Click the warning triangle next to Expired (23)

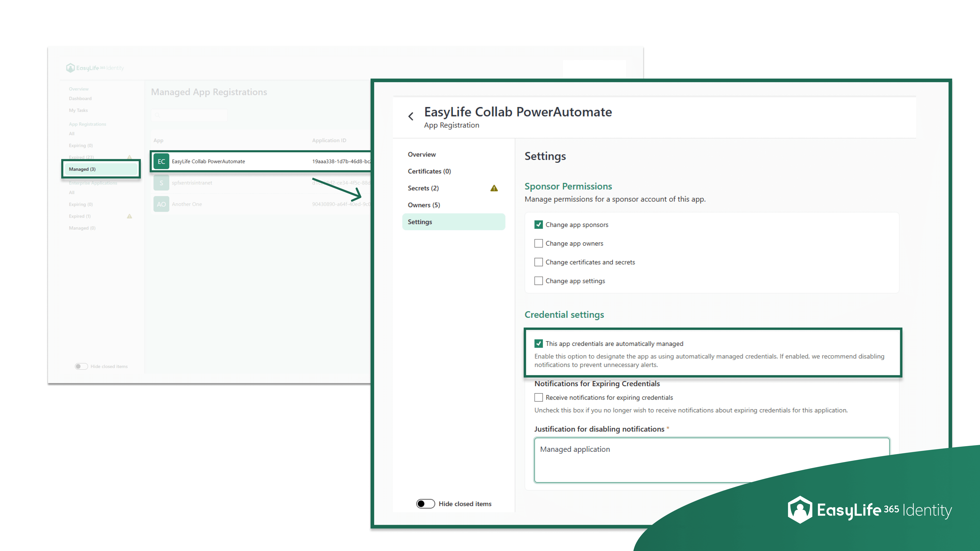point(129,157)
